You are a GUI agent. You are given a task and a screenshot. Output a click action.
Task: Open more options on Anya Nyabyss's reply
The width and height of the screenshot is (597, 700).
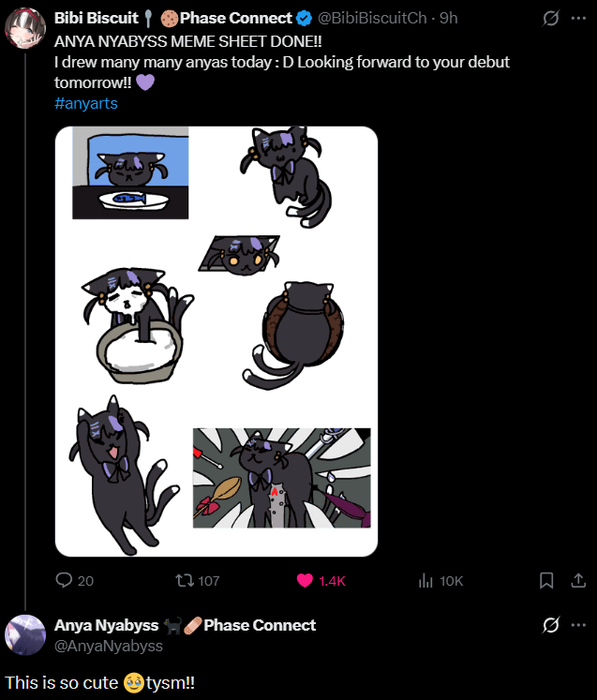click(x=578, y=624)
